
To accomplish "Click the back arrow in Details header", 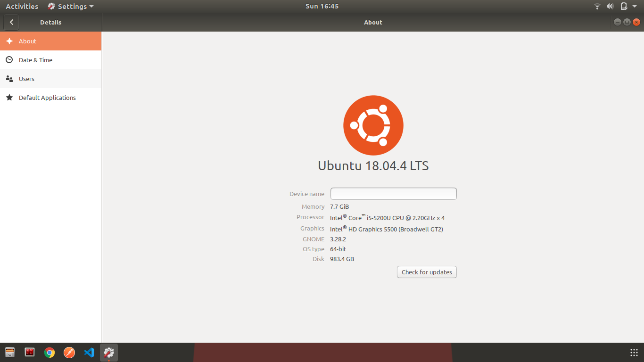I will tap(11, 22).
